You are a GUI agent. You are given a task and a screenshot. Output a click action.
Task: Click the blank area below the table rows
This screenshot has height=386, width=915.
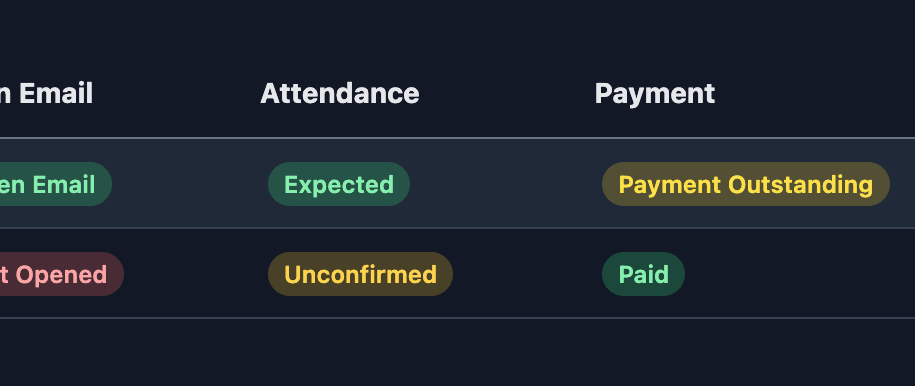pyautogui.click(x=458, y=352)
